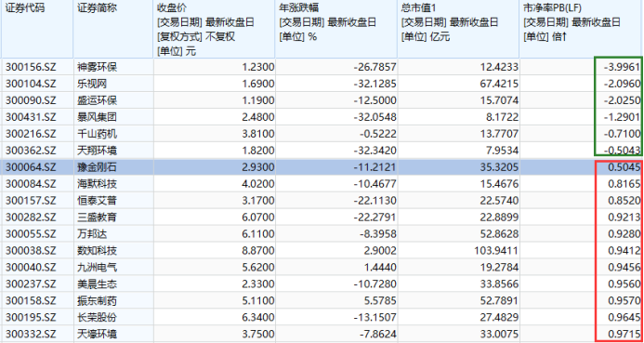
Task: Click the 豫金刚石 stock name
Action: [98, 167]
